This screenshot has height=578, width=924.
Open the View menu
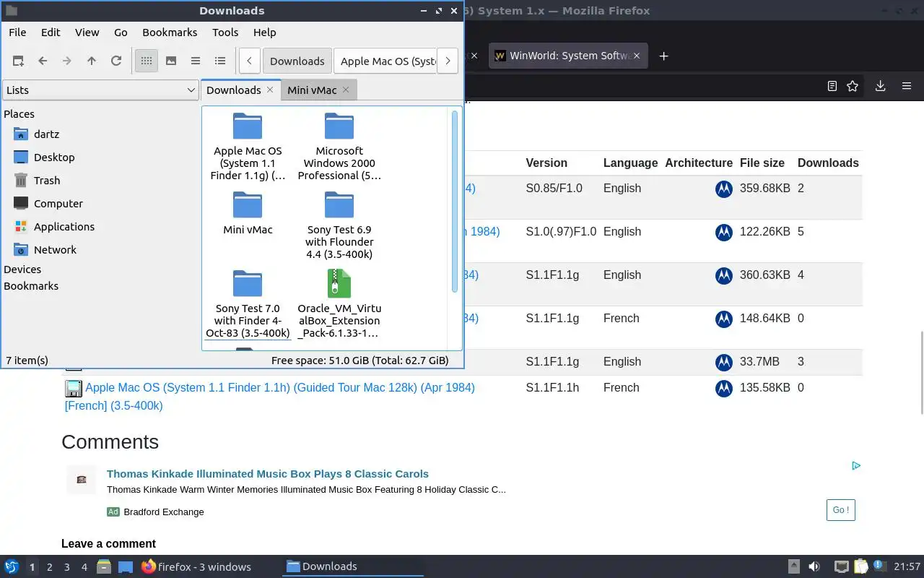pos(87,33)
